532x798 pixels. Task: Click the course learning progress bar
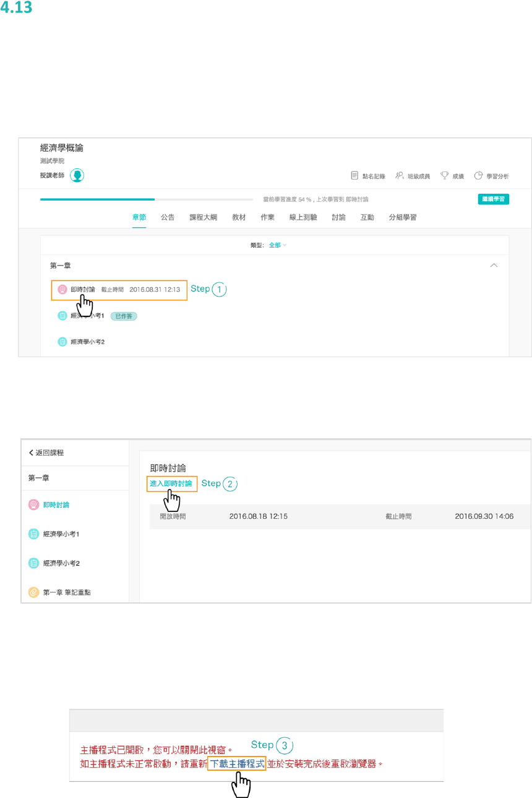point(147,199)
